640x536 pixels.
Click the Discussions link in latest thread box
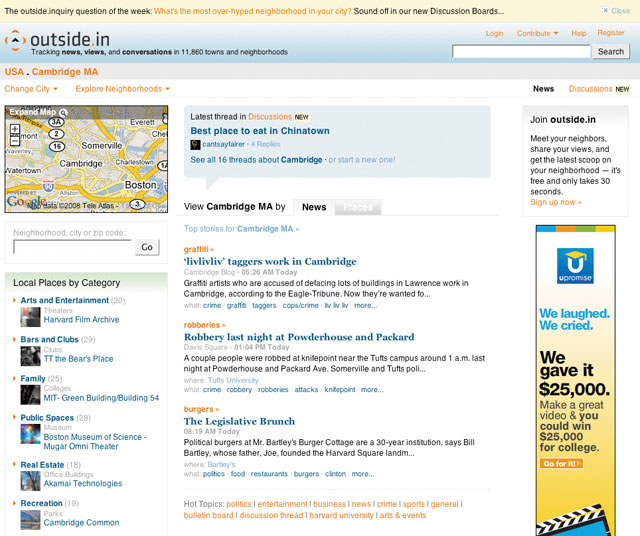point(270,117)
